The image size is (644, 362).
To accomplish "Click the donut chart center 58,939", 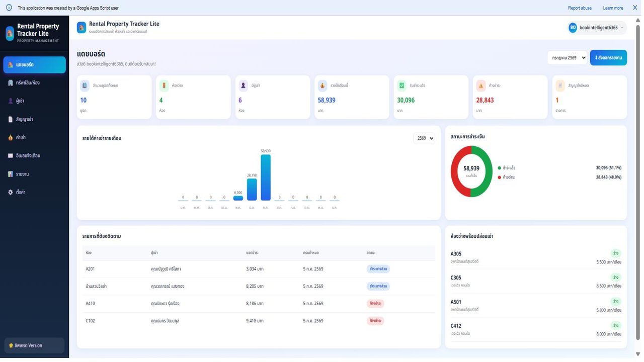I will (x=471, y=169).
